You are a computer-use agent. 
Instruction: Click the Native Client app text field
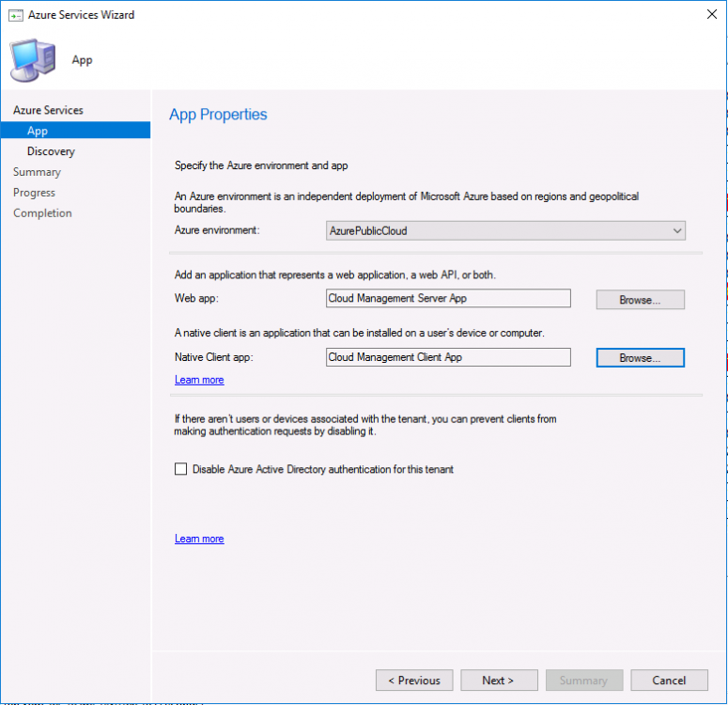click(x=448, y=357)
